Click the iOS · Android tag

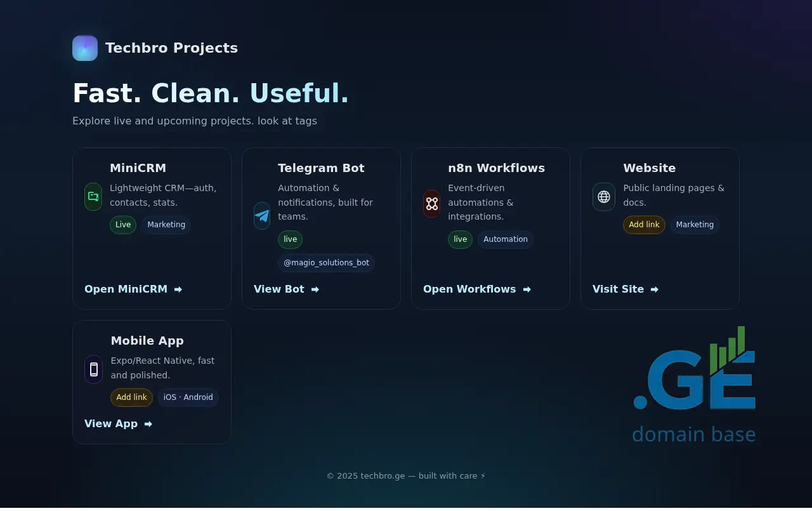click(x=188, y=397)
